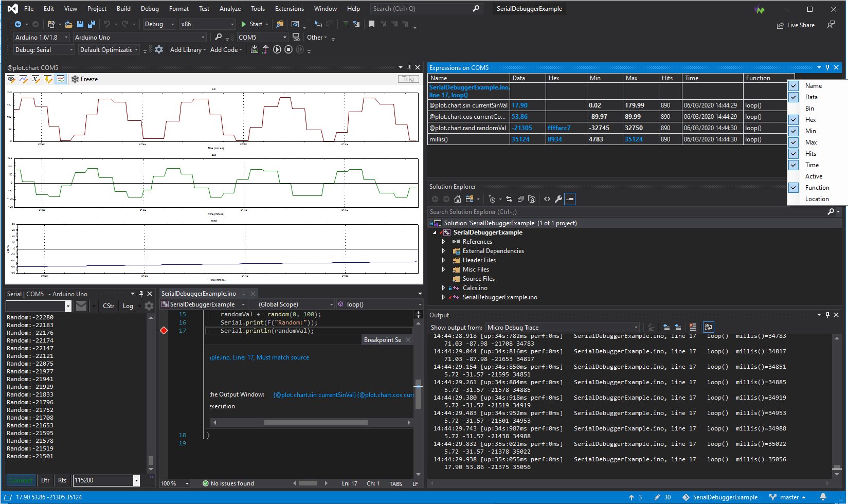Click the Sync with Active Document icon

(509, 199)
